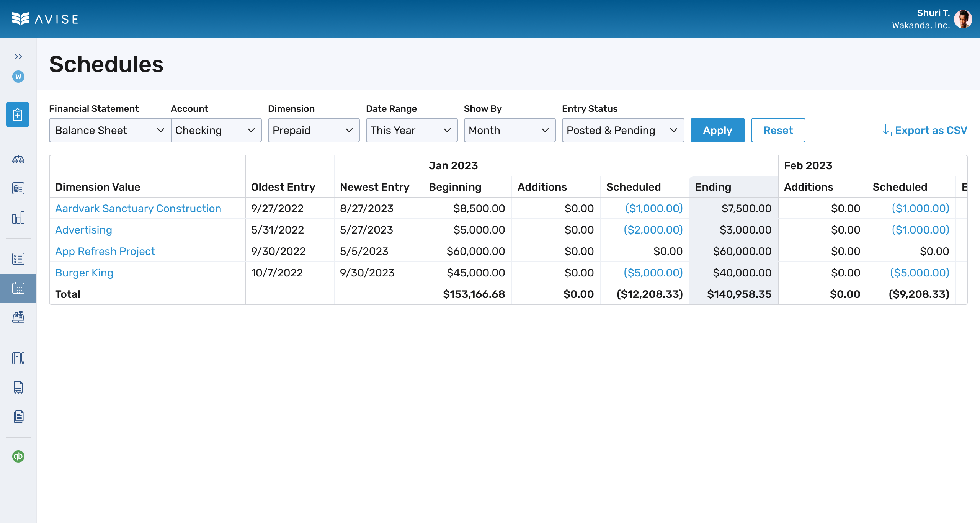Click the Shuri T. profile avatar
Screen dimensions: 980x523
[x=961, y=19]
